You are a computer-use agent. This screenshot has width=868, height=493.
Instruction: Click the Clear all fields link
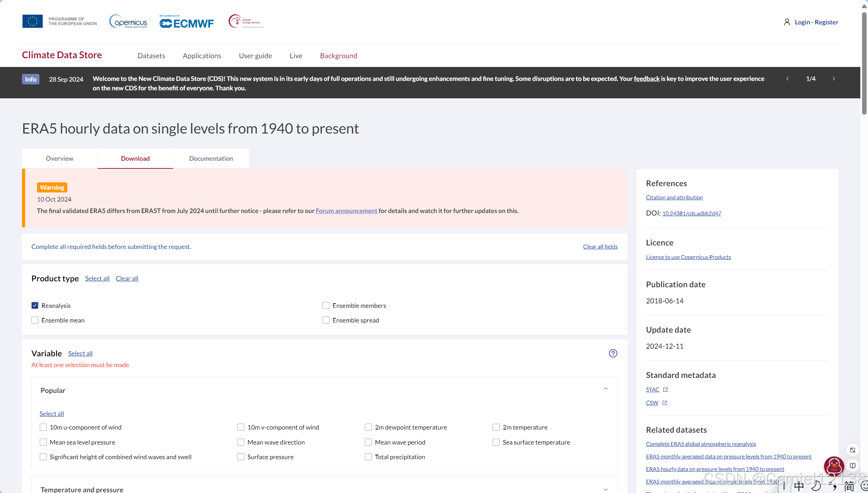click(x=600, y=246)
